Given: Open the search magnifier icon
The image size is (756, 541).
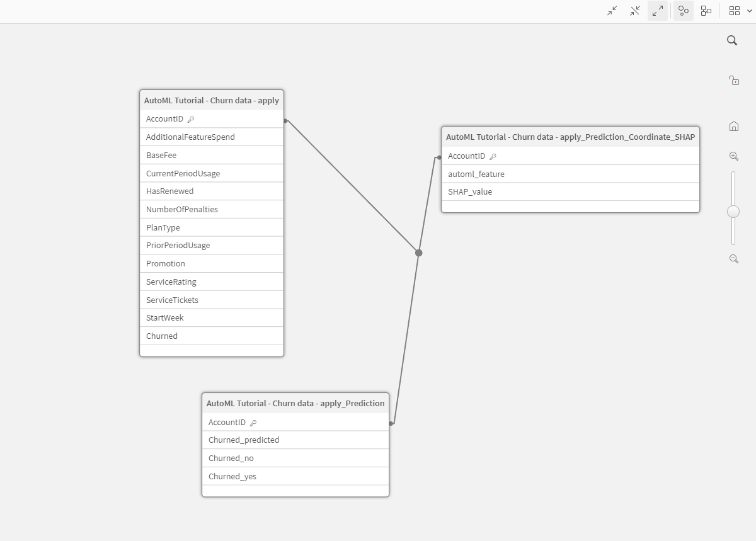Looking at the screenshot, I should 732,40.
